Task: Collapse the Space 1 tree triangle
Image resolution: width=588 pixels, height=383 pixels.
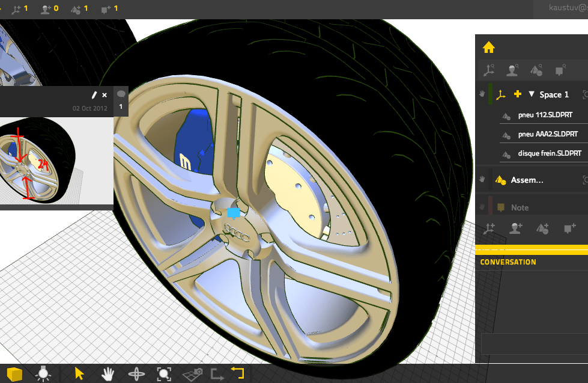Action: 531,94
